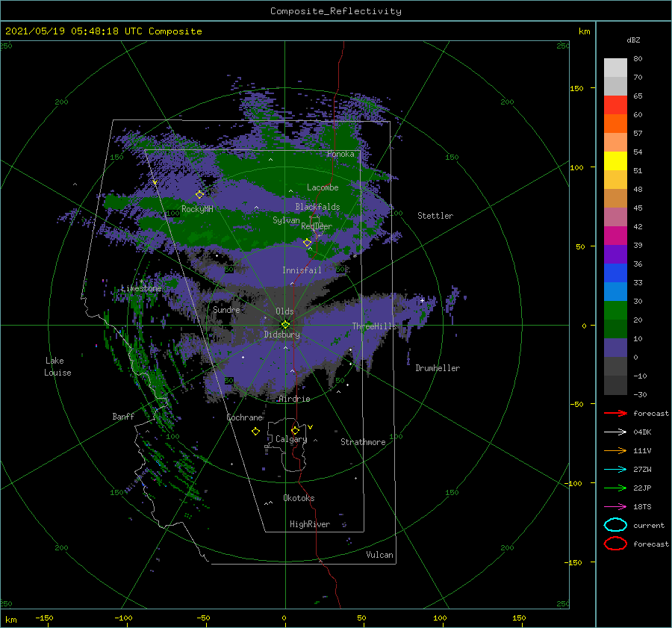Click the Limestone label
672x628 pixels.
point(141,288)
